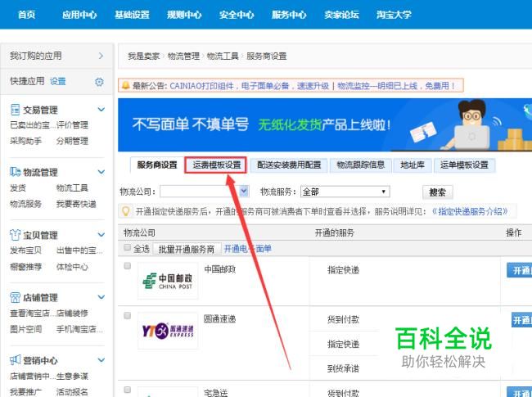Switch to the 物流跟踪信息 tab
The height and width of the screenshot is (397, 532).
click(361, 165)
